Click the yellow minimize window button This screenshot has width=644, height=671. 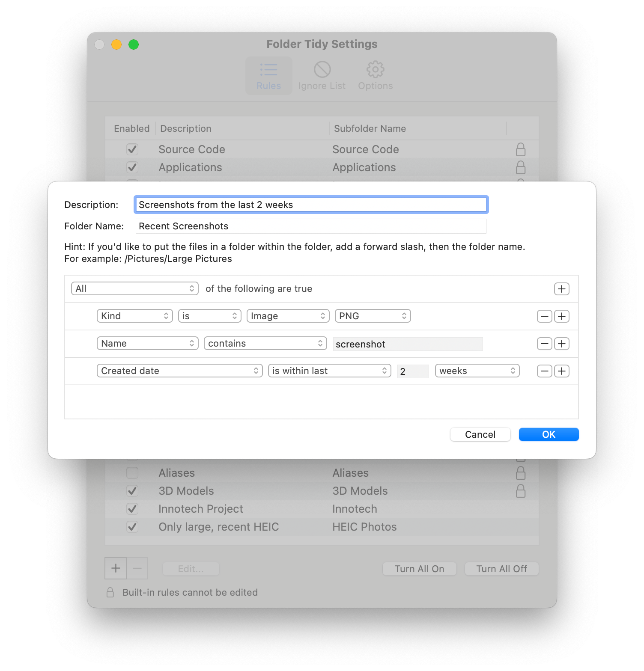pyautogui.click(x=116, y=45)
